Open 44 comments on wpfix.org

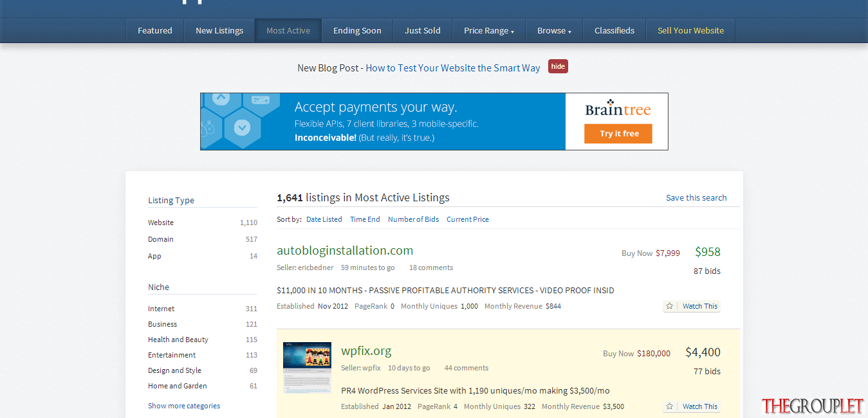(x=466, y=368)
